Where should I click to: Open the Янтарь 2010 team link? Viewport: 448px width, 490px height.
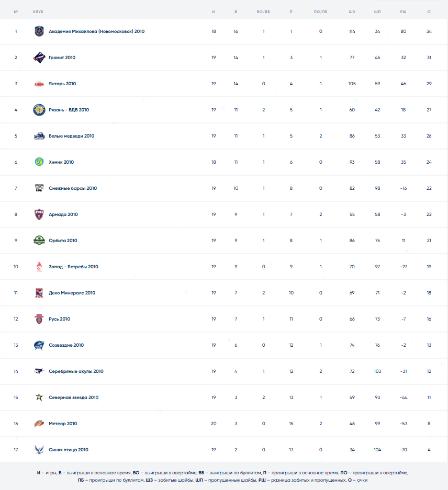point(62,84)
